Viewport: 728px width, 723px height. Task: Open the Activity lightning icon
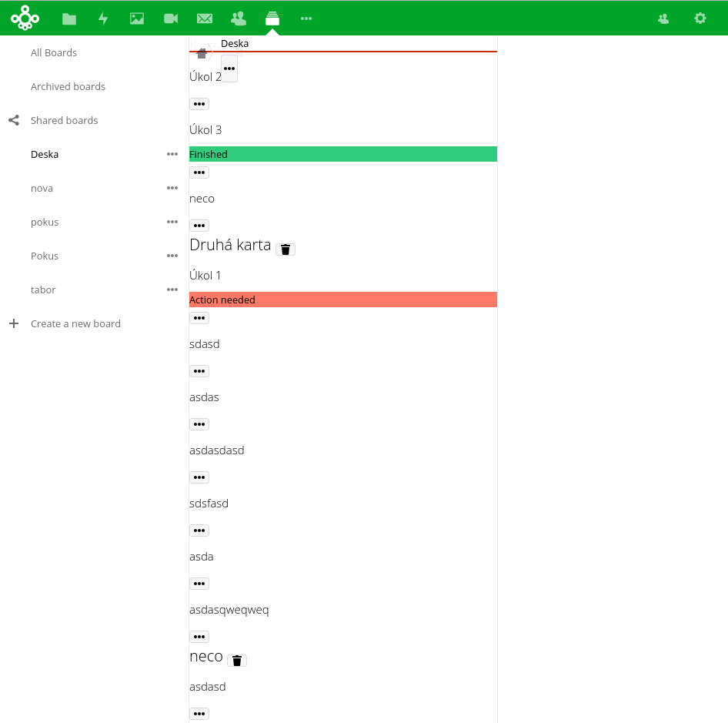pyautogui.click(x=103, y=18)
